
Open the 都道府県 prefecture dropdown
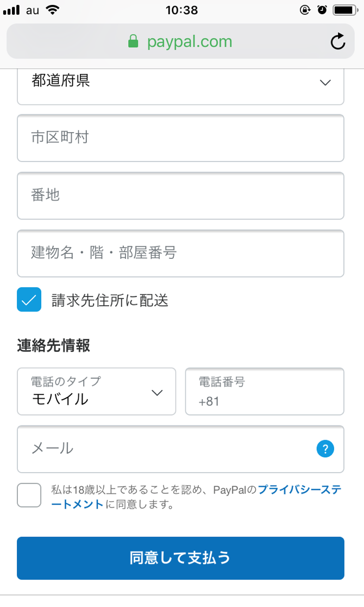[180, 83]
